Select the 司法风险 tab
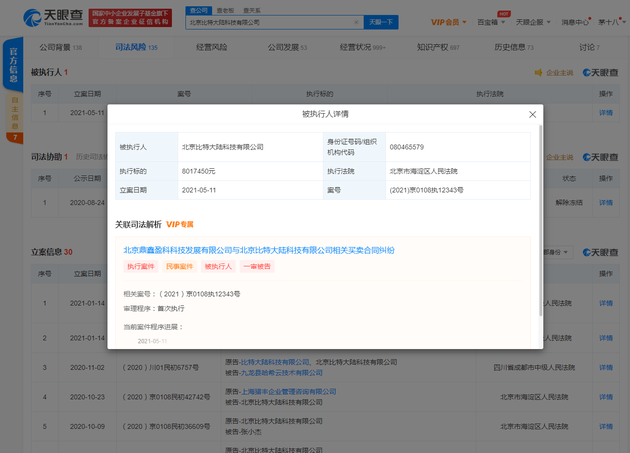 [136, 47]
